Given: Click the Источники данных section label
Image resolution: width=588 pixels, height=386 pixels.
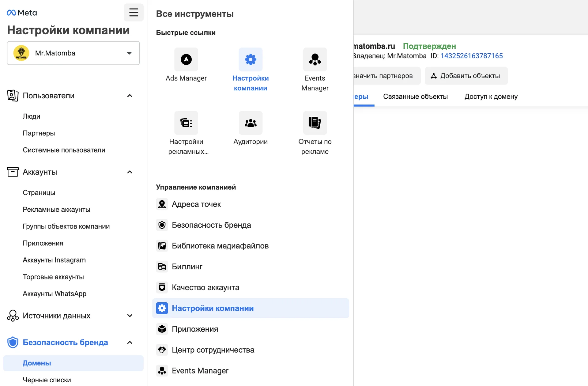Looking at the screenshot, I should (57, 316).
